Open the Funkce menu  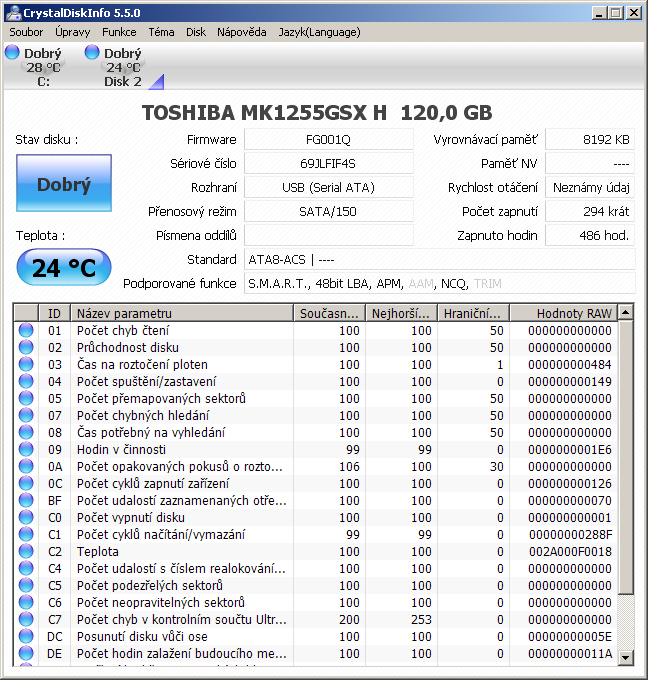tap(119, 32)
